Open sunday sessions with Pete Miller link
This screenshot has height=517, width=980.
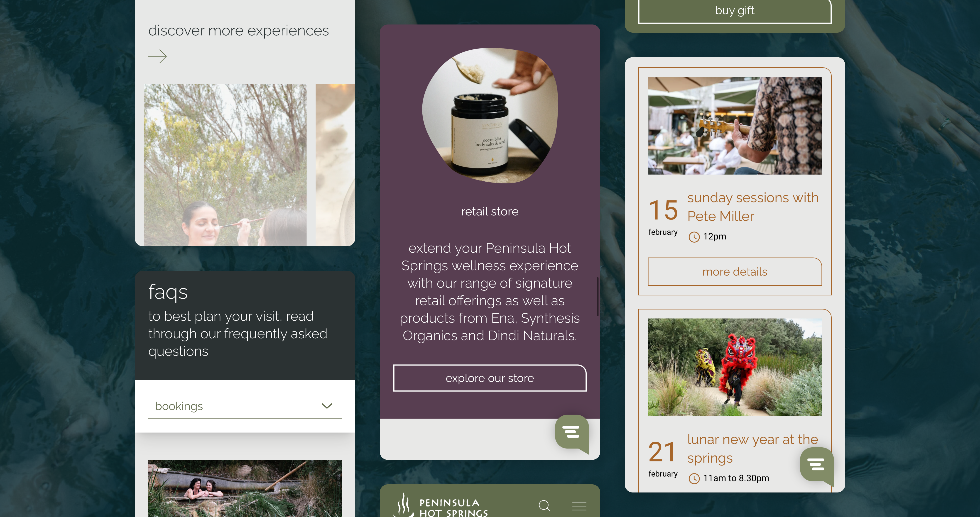click(753, 207)
